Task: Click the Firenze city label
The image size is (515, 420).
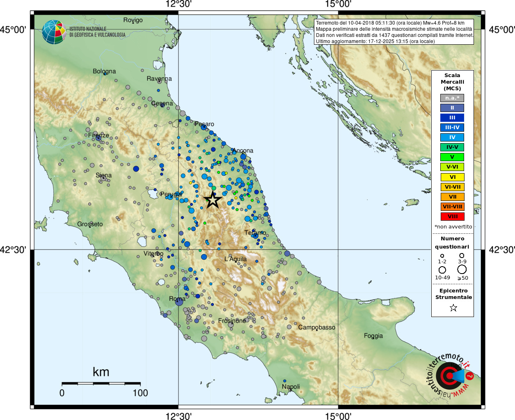Action: click(98, 135)
